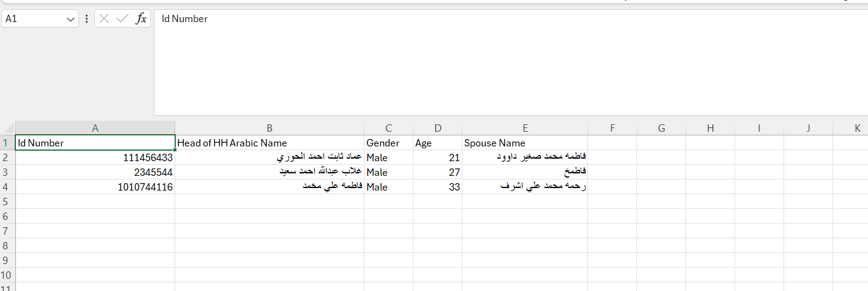
Task: Select the cell containing 1010744116
Action: tap(95, 187)
